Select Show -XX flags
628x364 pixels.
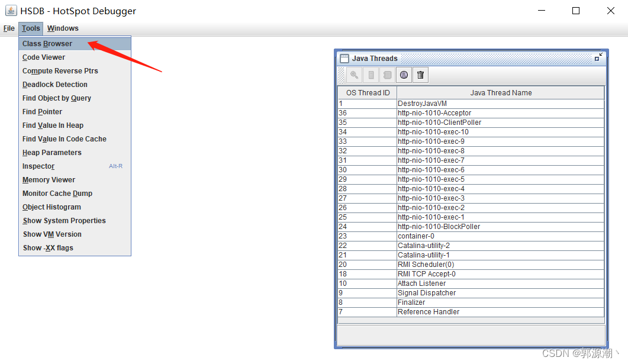(x=75, y=248)
